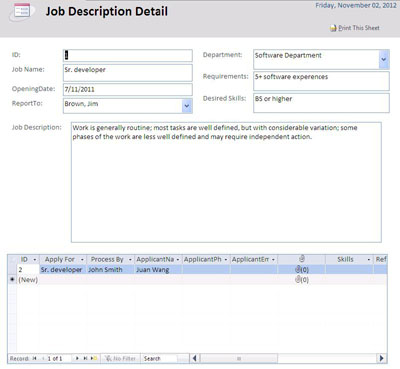Open the Process By column dropdown arrow
The height and width of the screenshot is (369, 400).
click(130, 259)
